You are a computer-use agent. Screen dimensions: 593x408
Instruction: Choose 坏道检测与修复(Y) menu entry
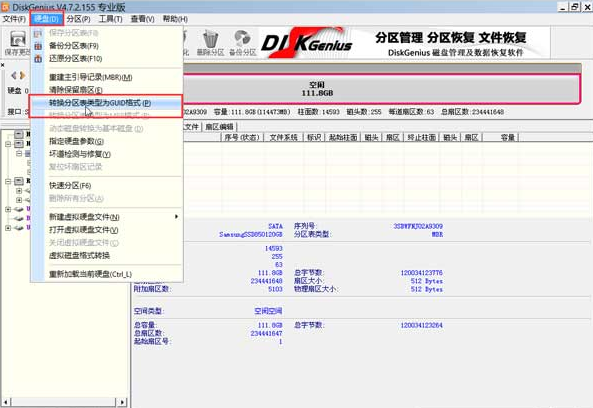107,154
